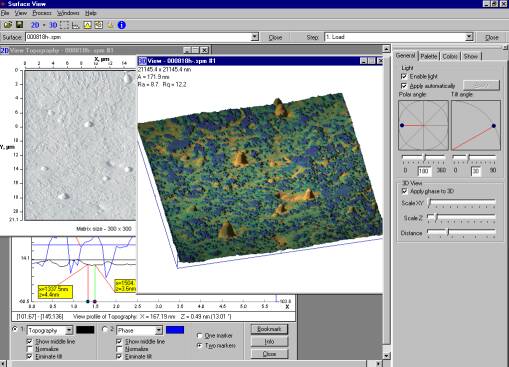
Task: Adjust the Scale XY slider
Action: pos(462,203)
